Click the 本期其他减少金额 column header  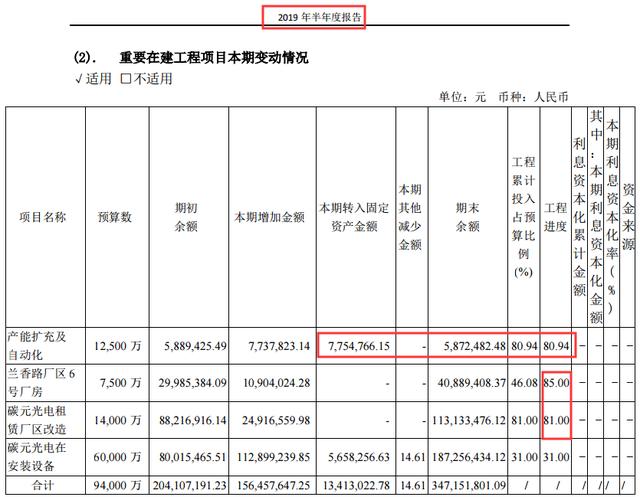click(410, 217)
